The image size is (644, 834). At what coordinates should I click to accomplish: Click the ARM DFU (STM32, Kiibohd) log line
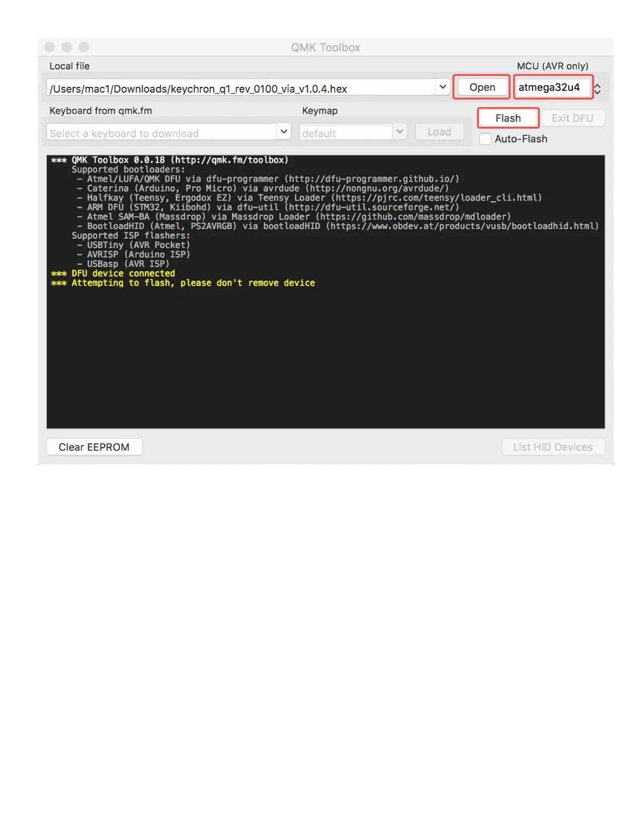tap(268, 207)
